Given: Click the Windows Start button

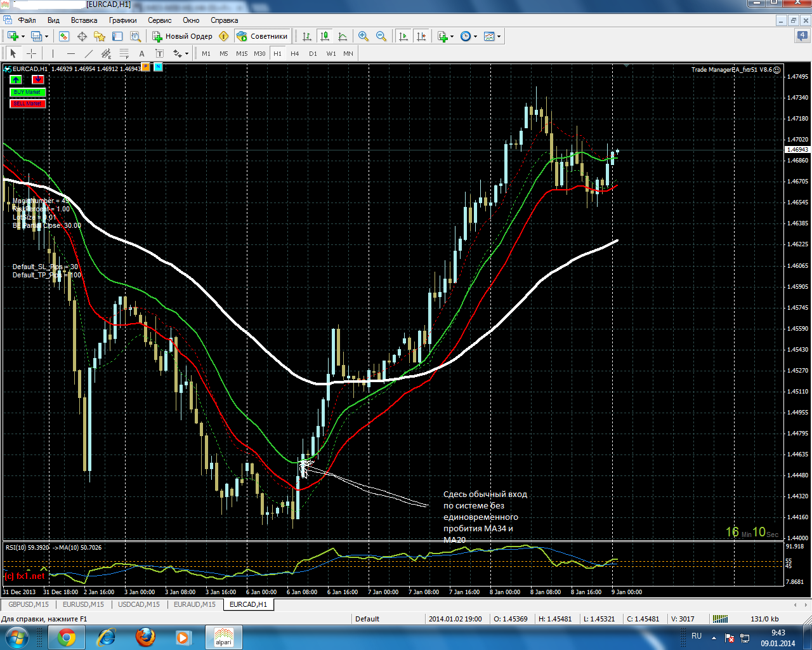Looking at the screenshot, I should 17,637.
